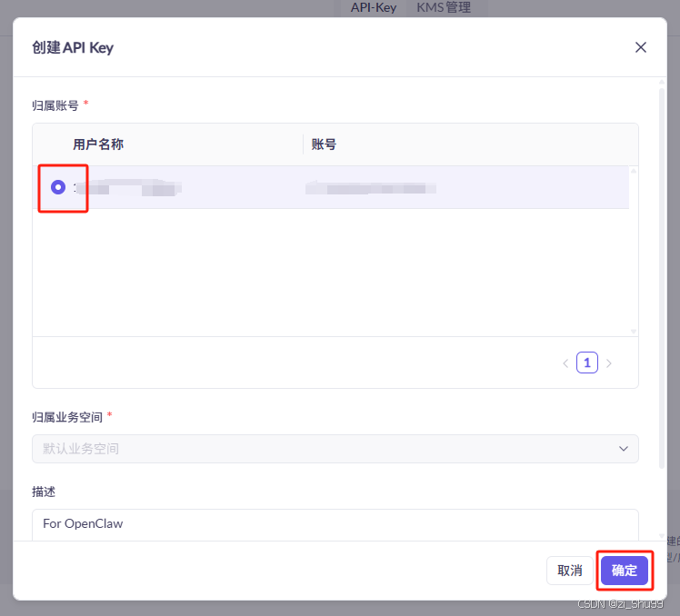Switch to the KMS 管理 tab
This screenshot has width=680, height=616.
coord(444,7)
